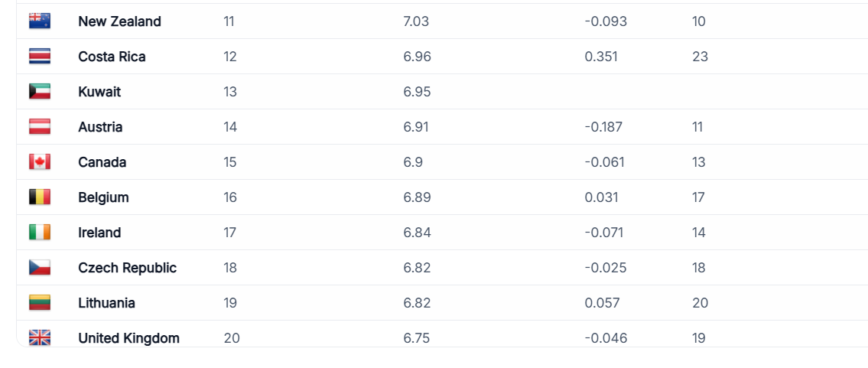Click the Ireland flag icon
Viewport: 868px width, 368px height.
point(40,233)
